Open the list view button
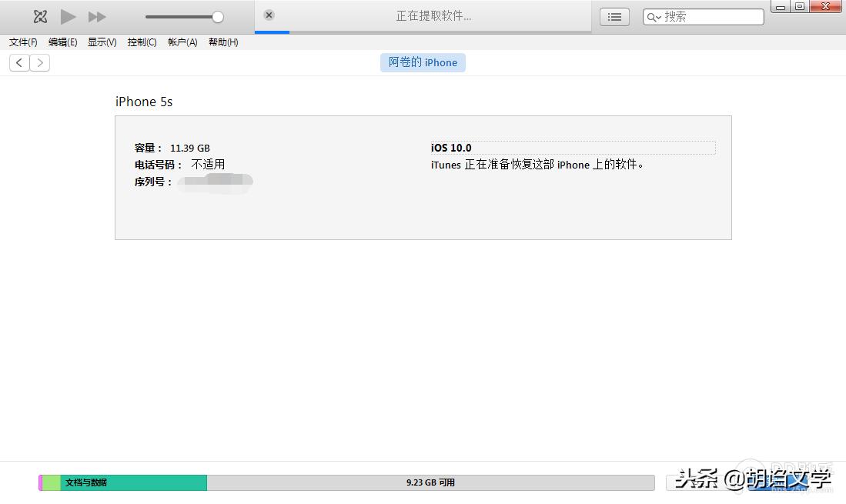 pos(614,17)
